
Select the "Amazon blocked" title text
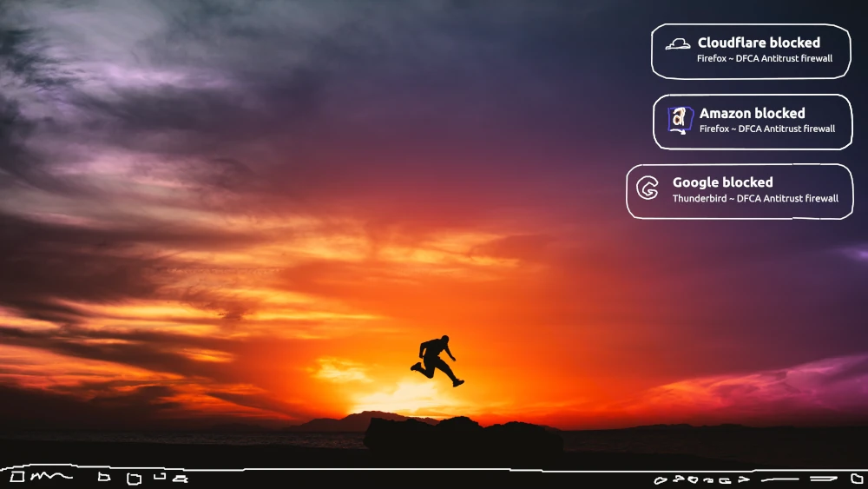point(753,113)
